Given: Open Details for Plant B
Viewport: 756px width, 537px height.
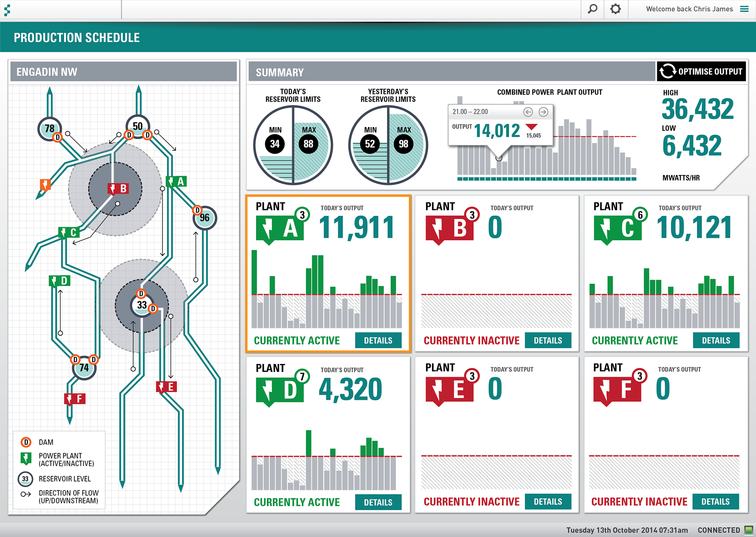Looking at the screenshot, I should [548, 340].
